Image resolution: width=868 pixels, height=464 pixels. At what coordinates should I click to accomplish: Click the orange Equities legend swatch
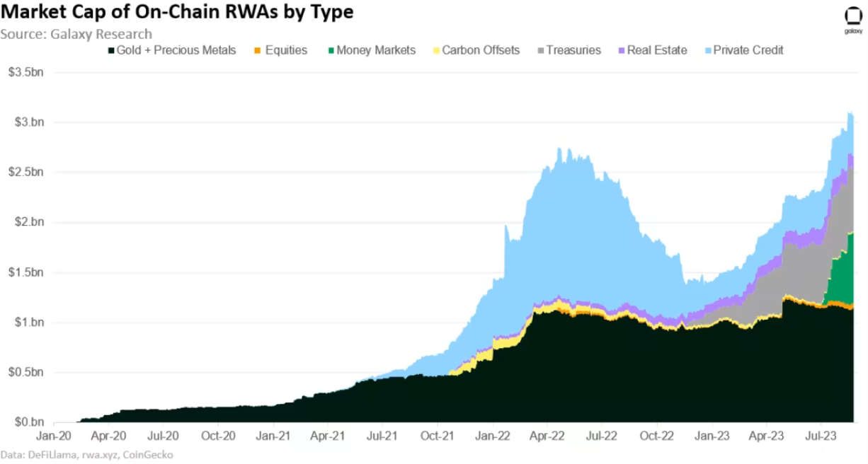(x=258, y=50)
